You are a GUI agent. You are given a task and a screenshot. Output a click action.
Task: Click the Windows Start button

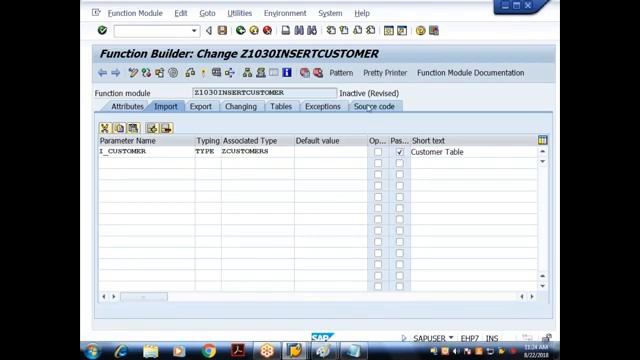coord(92,351)
